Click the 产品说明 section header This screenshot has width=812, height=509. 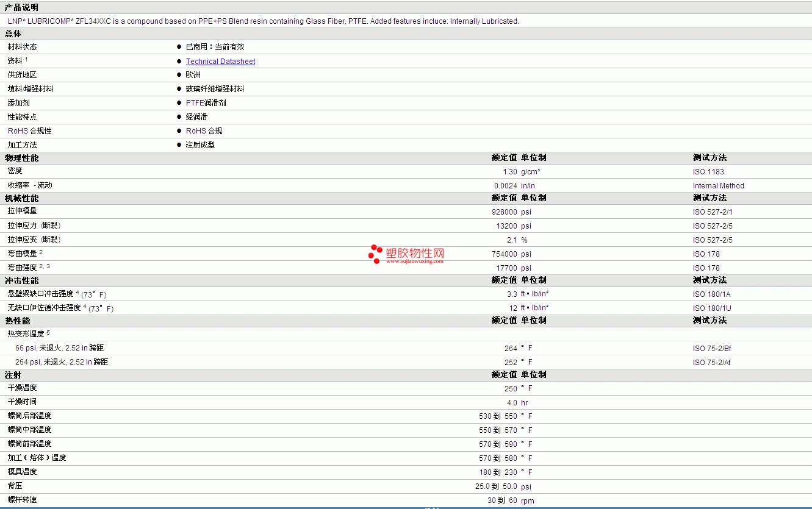pos(21,7)
